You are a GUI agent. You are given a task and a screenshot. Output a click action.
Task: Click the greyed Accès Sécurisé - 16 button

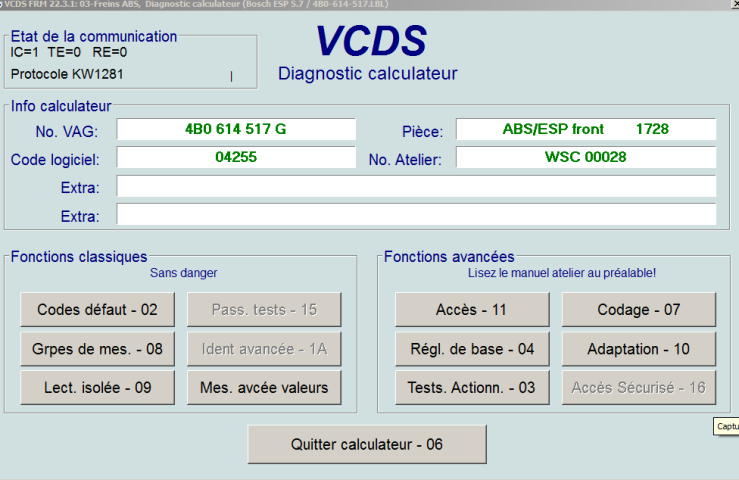coord(639,388)
